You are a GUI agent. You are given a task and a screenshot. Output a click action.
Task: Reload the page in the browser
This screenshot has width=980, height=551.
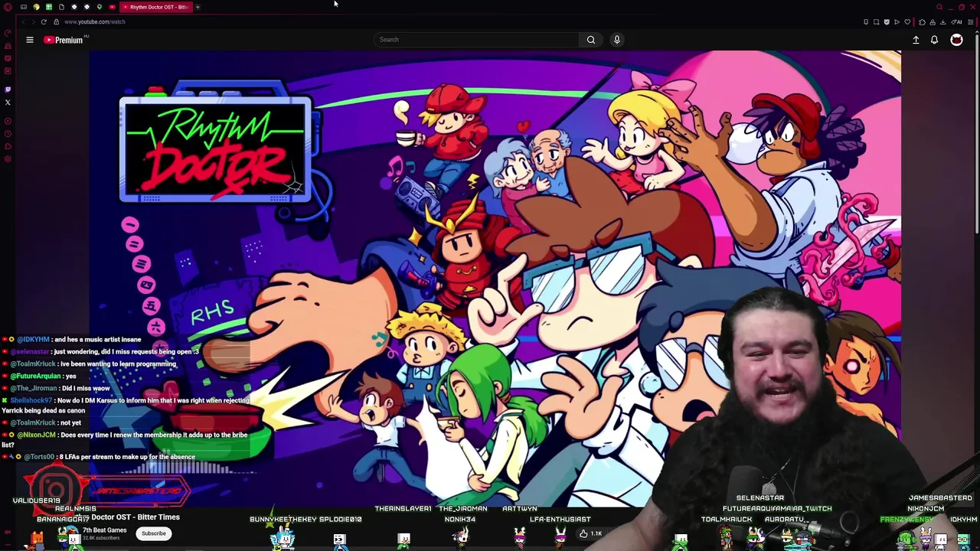pos(44,21)
